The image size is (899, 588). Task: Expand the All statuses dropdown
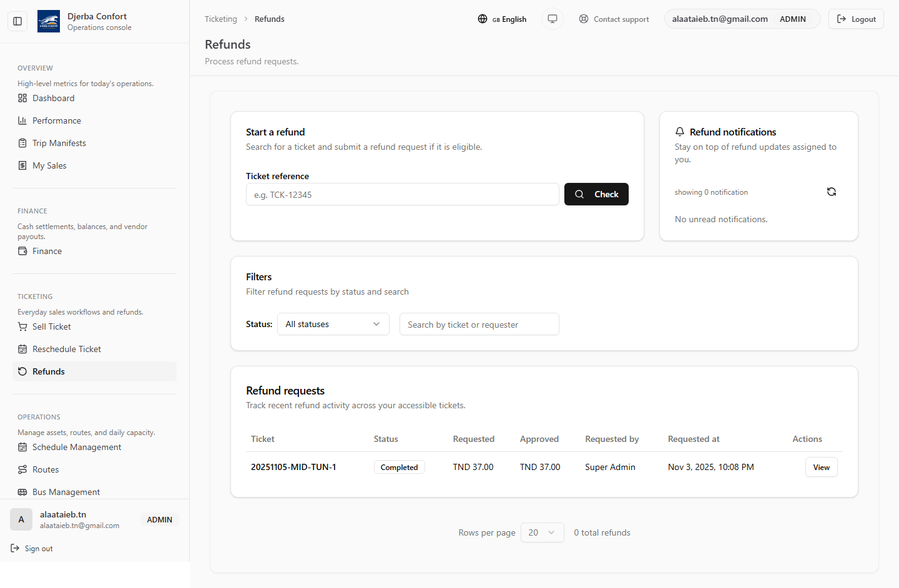click(333, 324)
